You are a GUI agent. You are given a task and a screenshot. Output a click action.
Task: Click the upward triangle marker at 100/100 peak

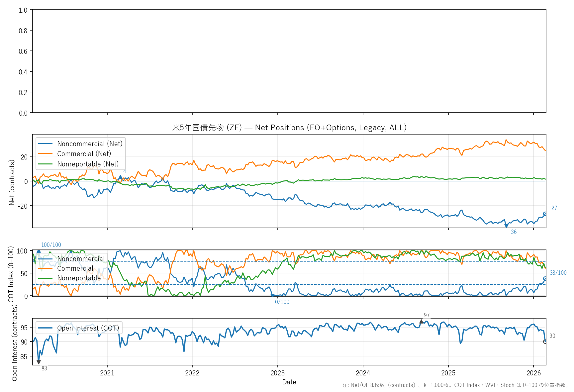pyautogui.click(x=39, y=251)
